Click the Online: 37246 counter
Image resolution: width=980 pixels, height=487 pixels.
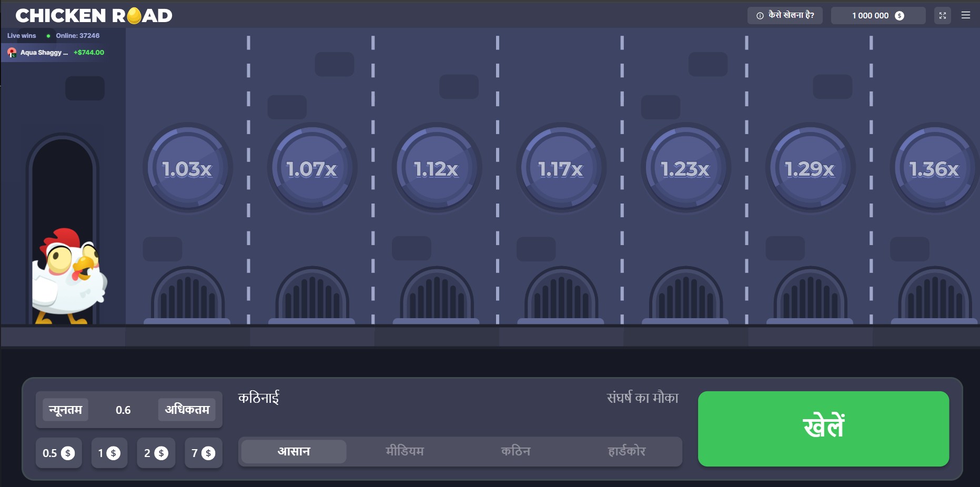point(78,36)
